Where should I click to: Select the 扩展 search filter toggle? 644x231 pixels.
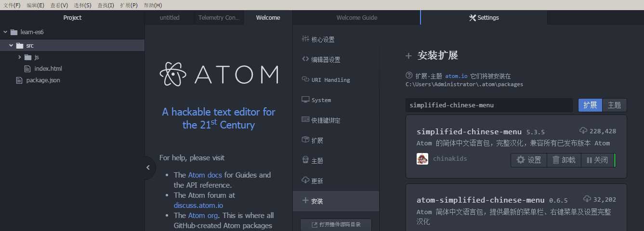590,105
